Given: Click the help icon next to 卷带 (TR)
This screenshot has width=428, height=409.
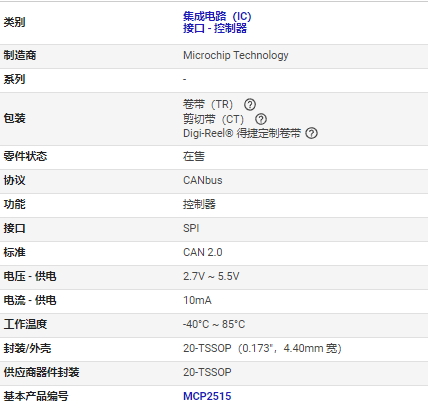Looking at the screenshot, I should (250, 105).
